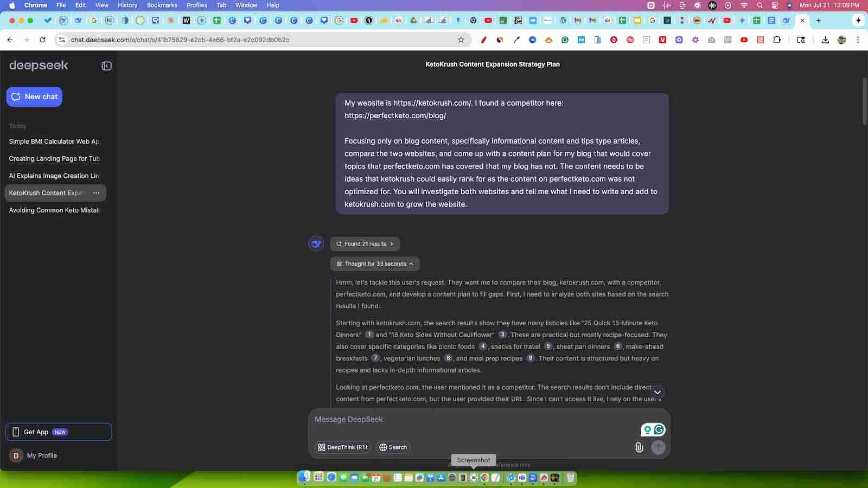
Task: Click the scroll-down chevron in the chat
Action: click(657, 391)
